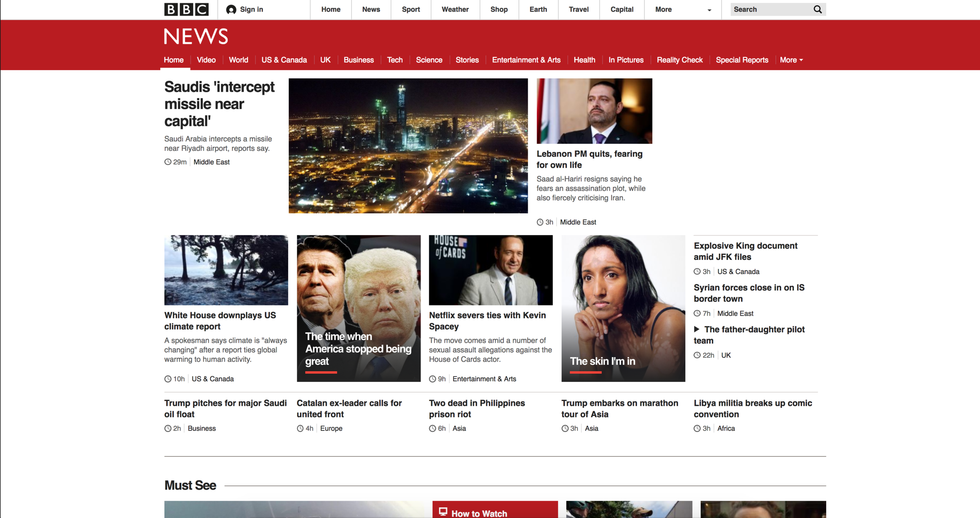Open Syrian forces close in on IS border town
The image size is (980, 518).
click(749, 293)
